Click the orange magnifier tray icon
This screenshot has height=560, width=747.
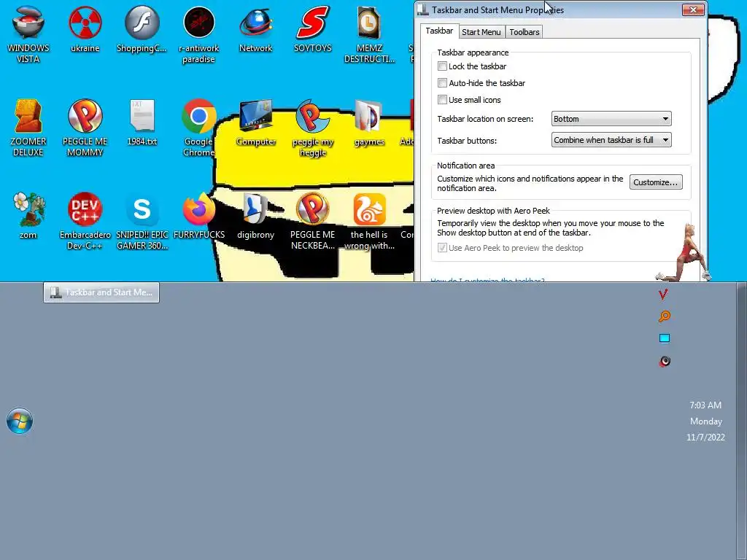tap(664, 316)
